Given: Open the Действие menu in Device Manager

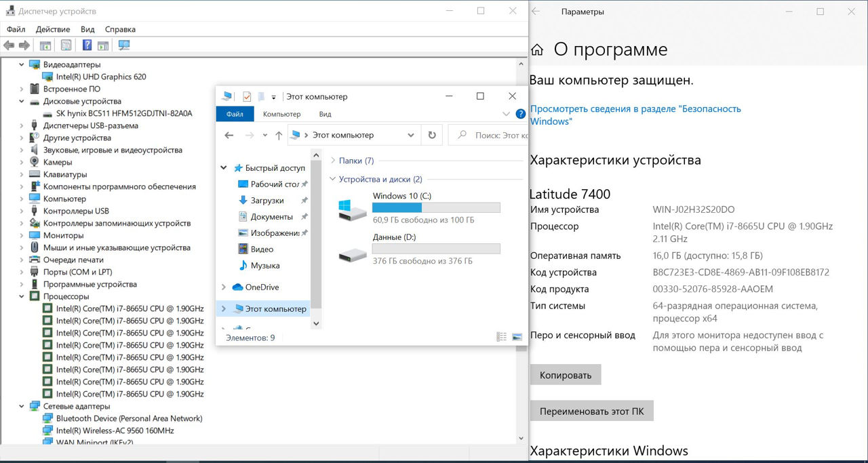Looking at the screenshot, I should (x=53, y=29).
